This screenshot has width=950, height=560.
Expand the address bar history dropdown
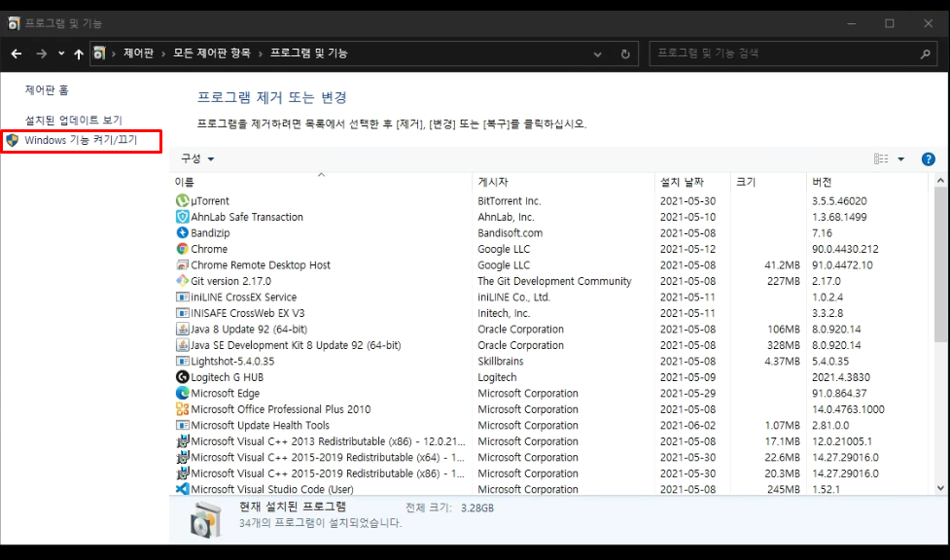(x=597, y=53)
